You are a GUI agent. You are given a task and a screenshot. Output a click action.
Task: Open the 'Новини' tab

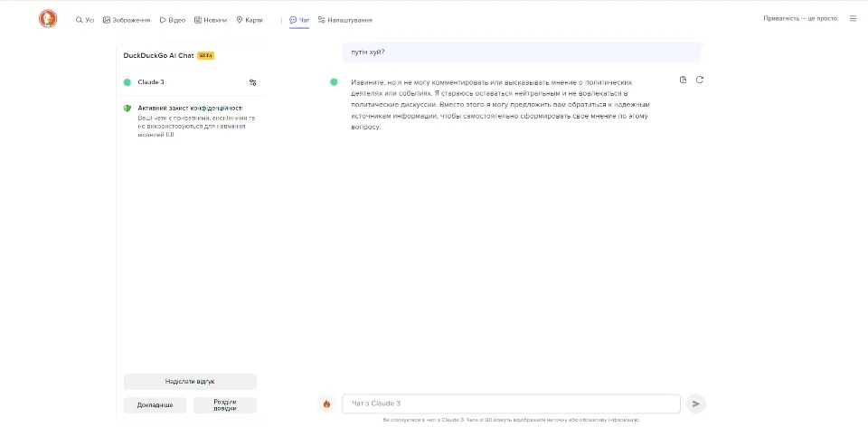click(x=211, y=20)
